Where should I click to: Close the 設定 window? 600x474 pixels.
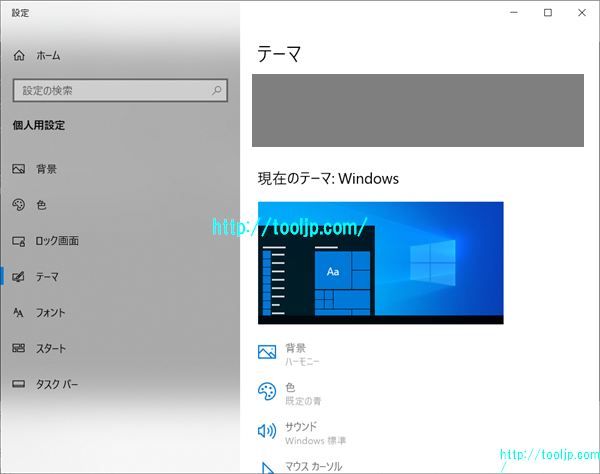[582, 13]
